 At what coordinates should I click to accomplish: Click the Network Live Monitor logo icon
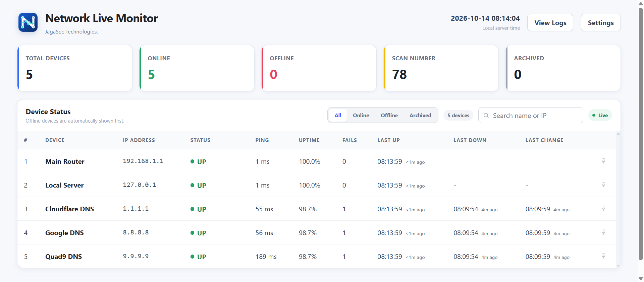point(28,22)
